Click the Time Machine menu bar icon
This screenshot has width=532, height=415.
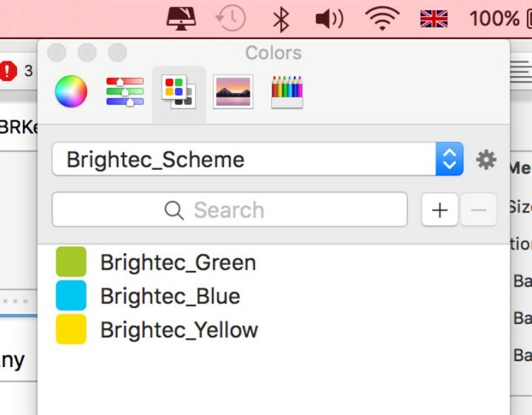(x=230, y=18)
